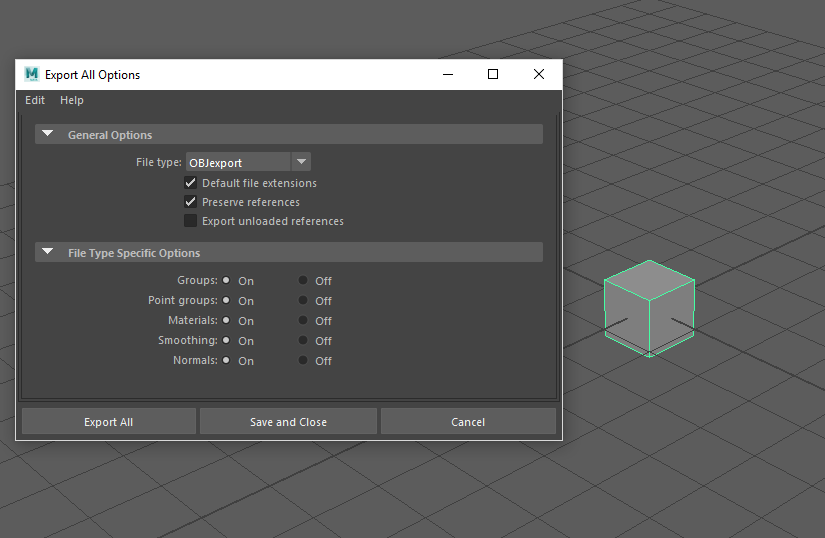
Task: Open the Help menu
Action: 72,100
